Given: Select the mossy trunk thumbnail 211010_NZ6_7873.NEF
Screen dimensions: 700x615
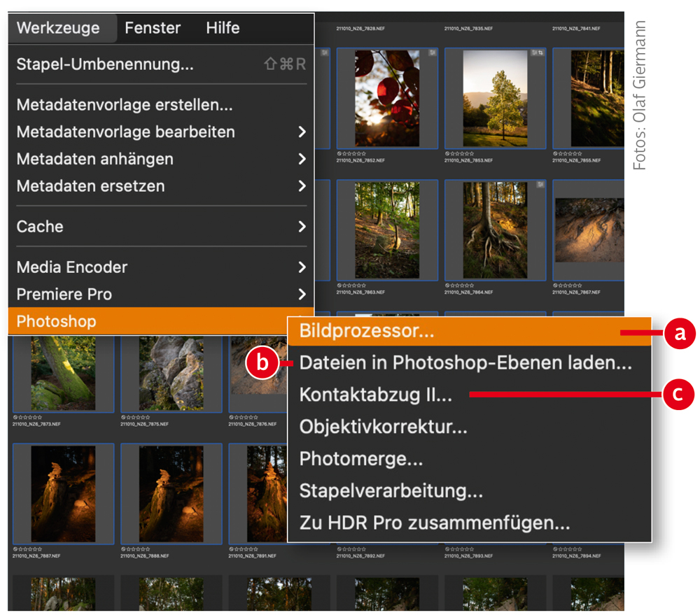Looking at the screenshot, I should point(64,373).
